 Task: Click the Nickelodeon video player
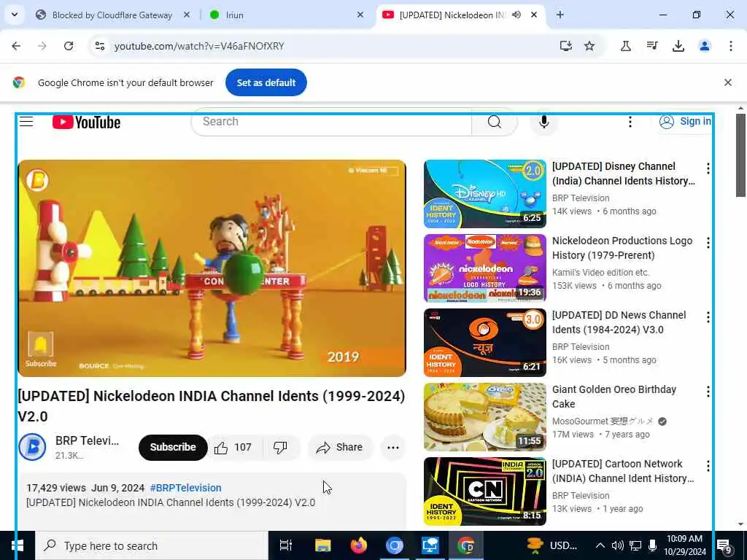coord(212,268)
